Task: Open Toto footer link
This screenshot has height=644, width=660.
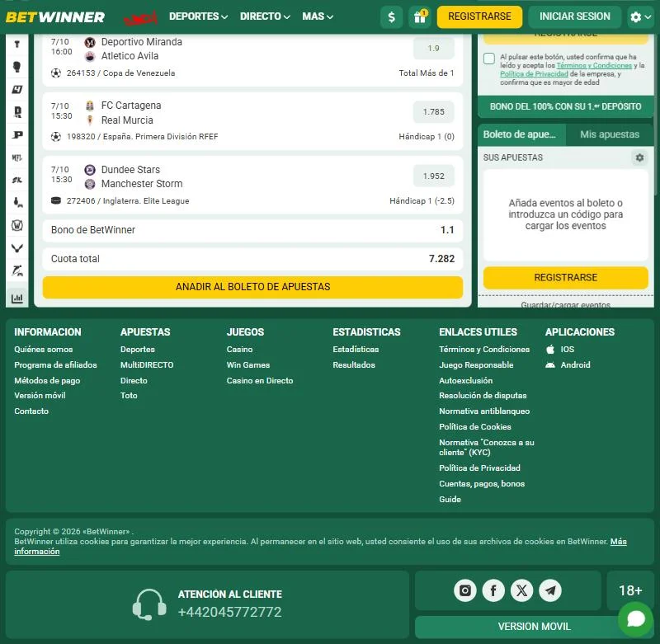Action: click(x=129, y=396)
